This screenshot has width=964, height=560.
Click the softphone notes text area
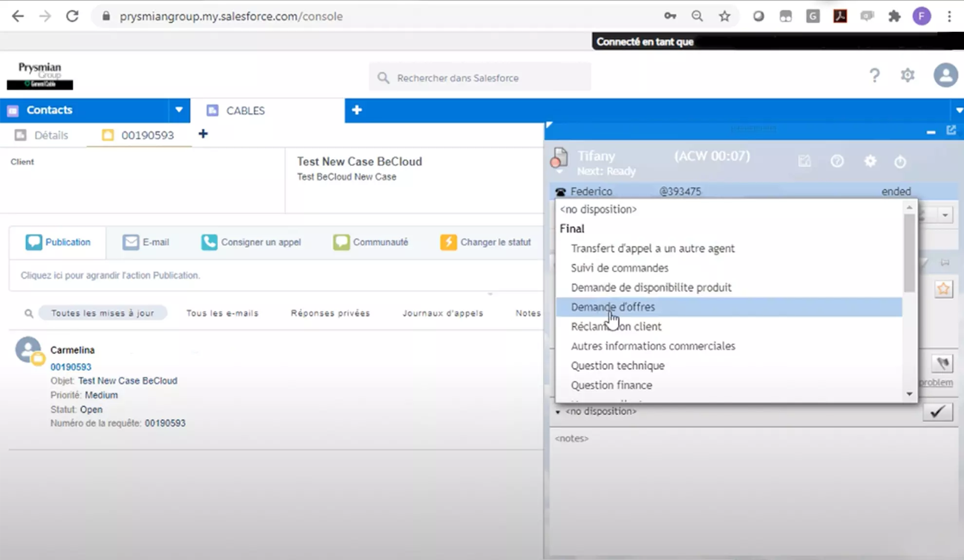pos(753,491)
